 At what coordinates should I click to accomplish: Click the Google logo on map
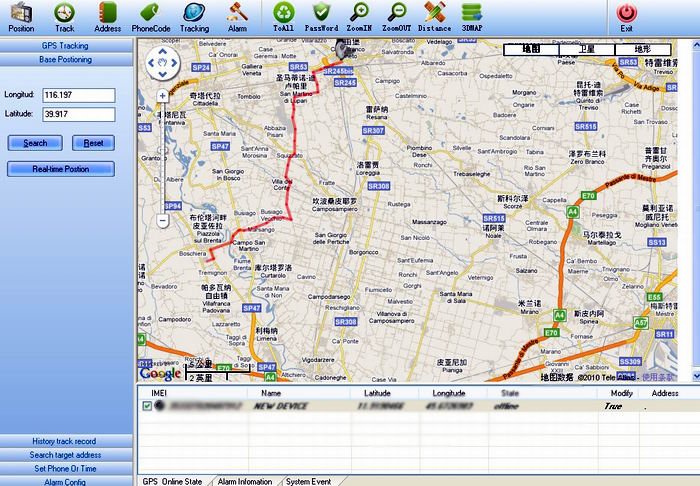[x=160, y=374]
